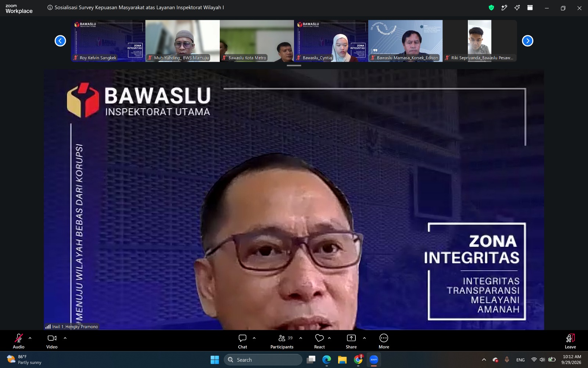Open File Explorer from the taskbar
This screenshot has width=588, height=368.
(x=342, y=360)
